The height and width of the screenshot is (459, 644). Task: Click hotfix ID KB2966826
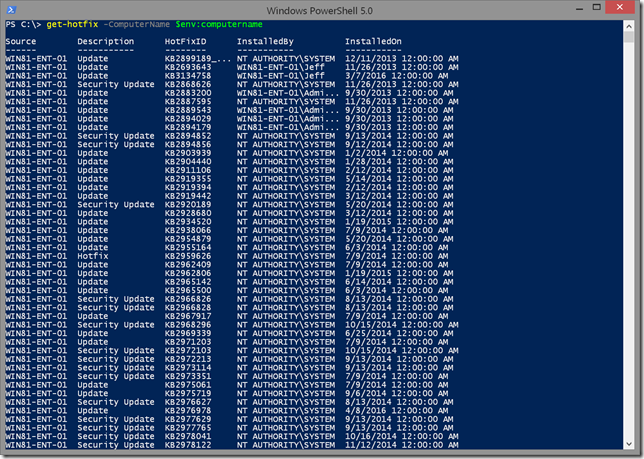tap(188, 299)
